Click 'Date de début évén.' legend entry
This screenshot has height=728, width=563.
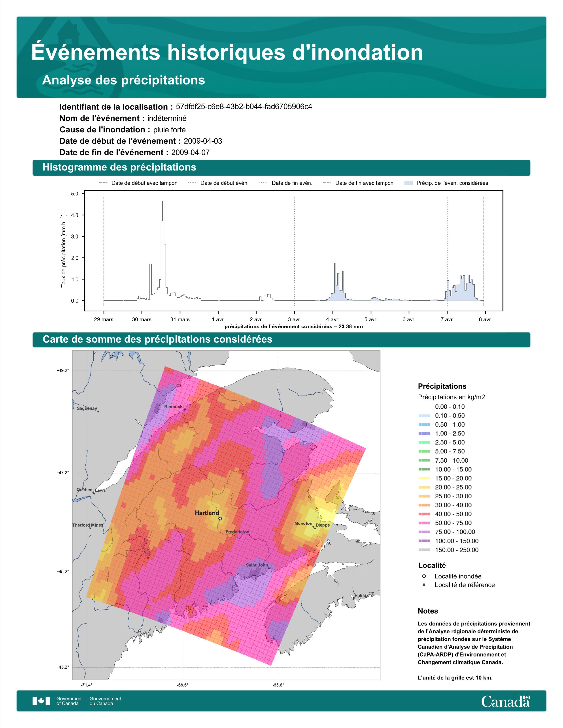[218, 183]
